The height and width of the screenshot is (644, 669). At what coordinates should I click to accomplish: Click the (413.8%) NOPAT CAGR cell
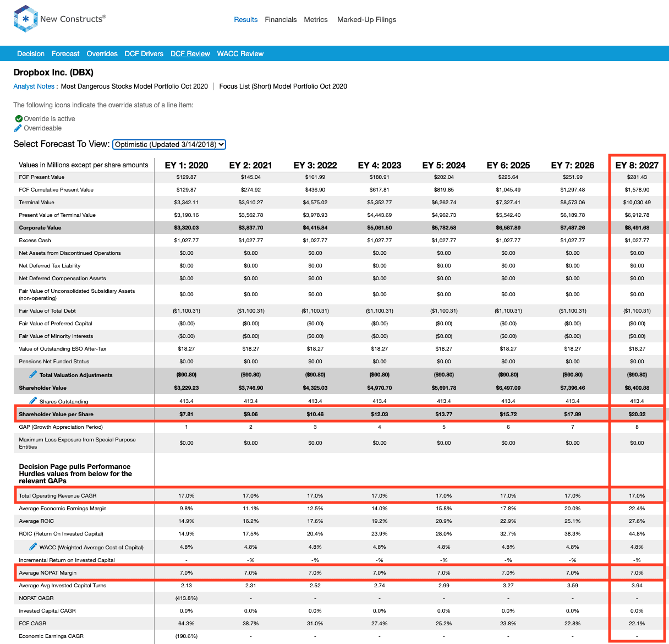click(187, 598)
